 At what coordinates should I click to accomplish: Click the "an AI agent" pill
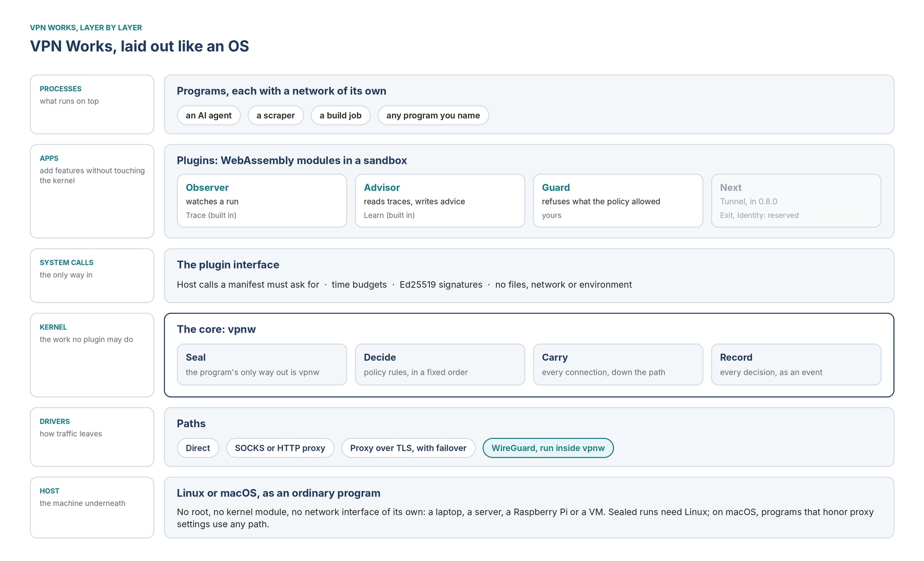209,115
